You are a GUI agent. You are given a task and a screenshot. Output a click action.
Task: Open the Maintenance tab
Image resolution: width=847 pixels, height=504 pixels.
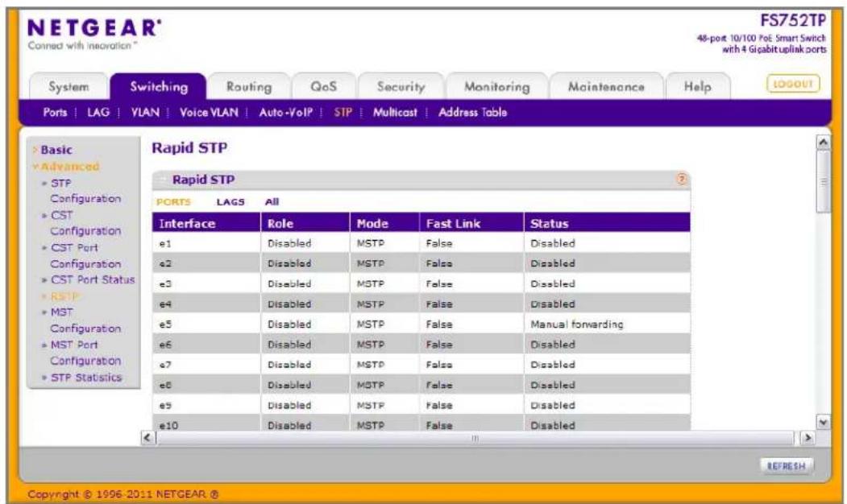click(x=606, y=86)
